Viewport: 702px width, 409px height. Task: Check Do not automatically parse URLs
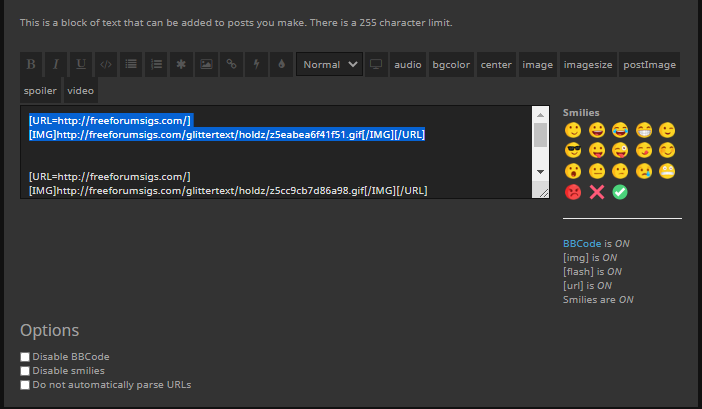click(25, 385)
